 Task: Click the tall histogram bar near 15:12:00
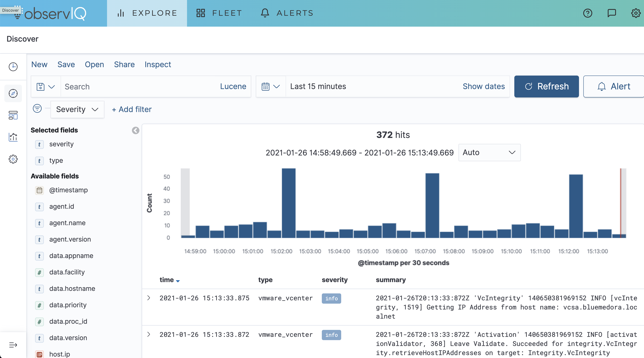[x=576, y=206]
